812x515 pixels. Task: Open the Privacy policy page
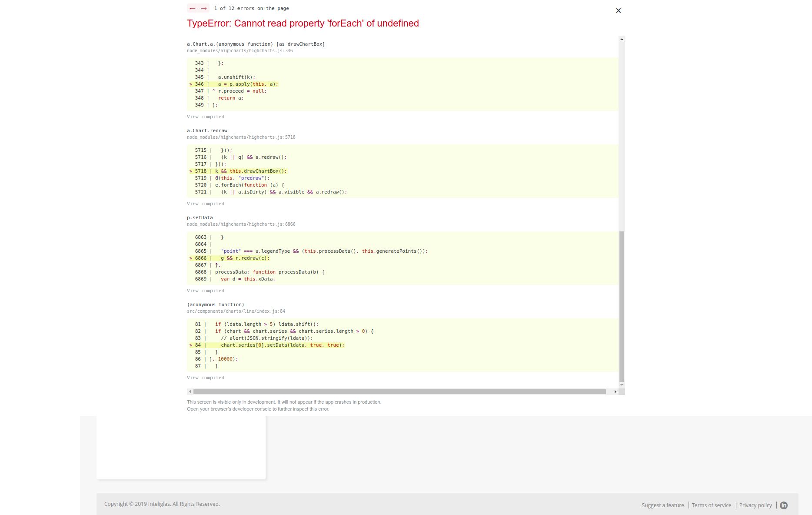click(755, 505)
